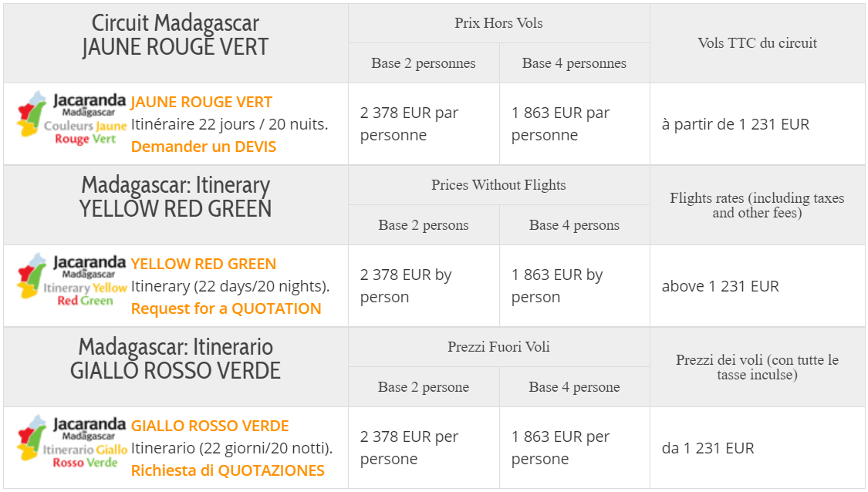Click the Vols TTC du circuit header
Screen dimensions: 868x492
[x=758, y=43]
